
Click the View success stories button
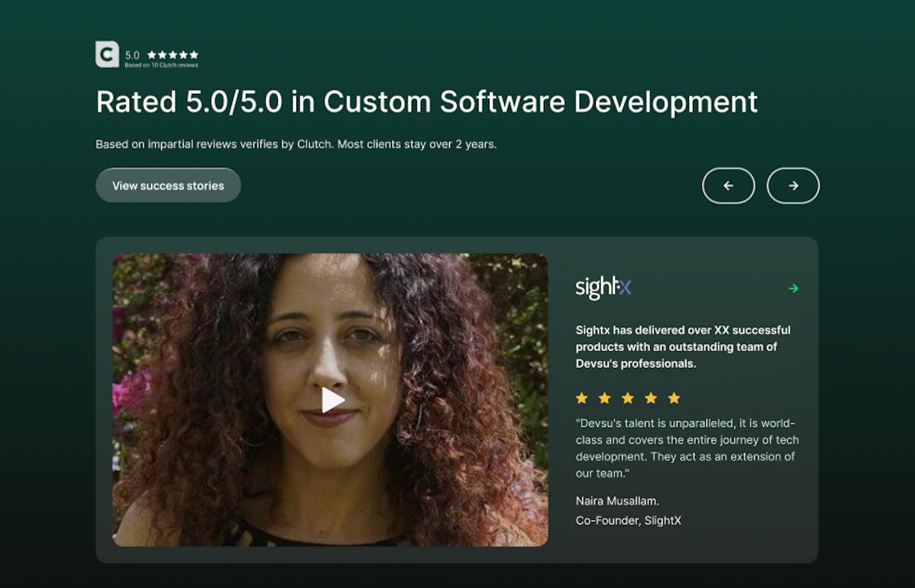pyautogui.click(x=168, y=185)
